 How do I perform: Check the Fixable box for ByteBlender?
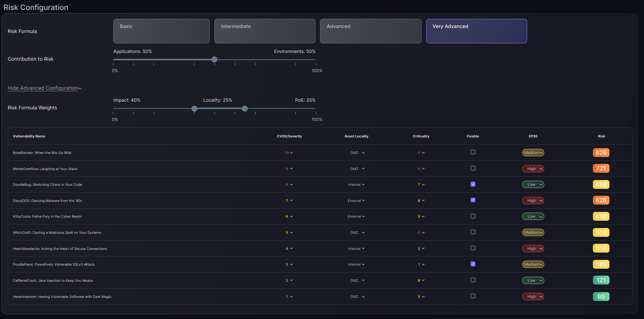[473, 152]
